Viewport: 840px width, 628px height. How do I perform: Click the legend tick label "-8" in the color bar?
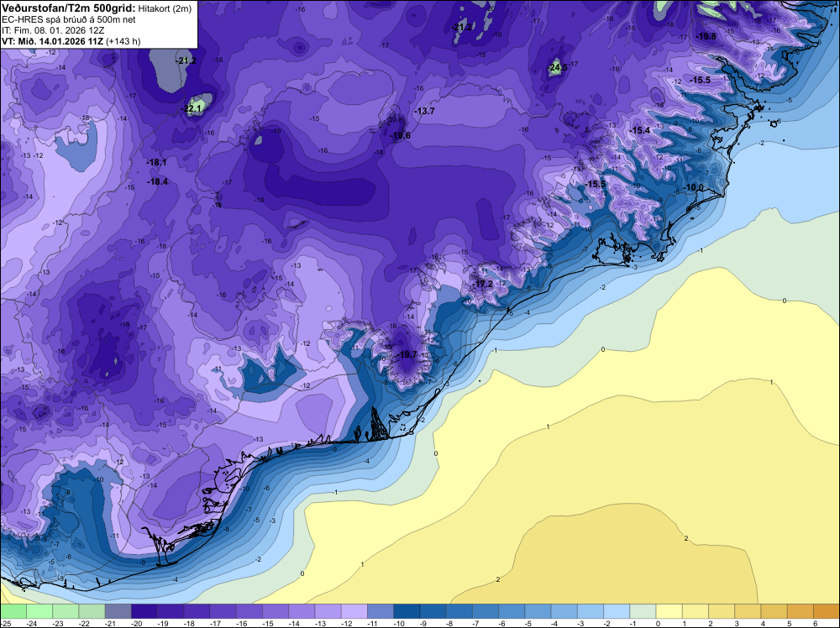(448, 623)
